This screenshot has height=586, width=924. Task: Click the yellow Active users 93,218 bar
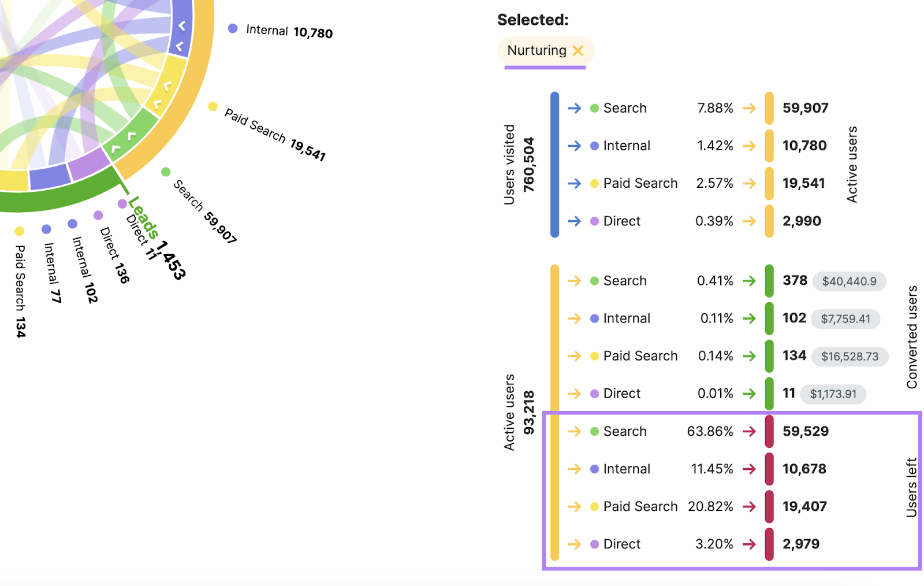click(555, 413)
